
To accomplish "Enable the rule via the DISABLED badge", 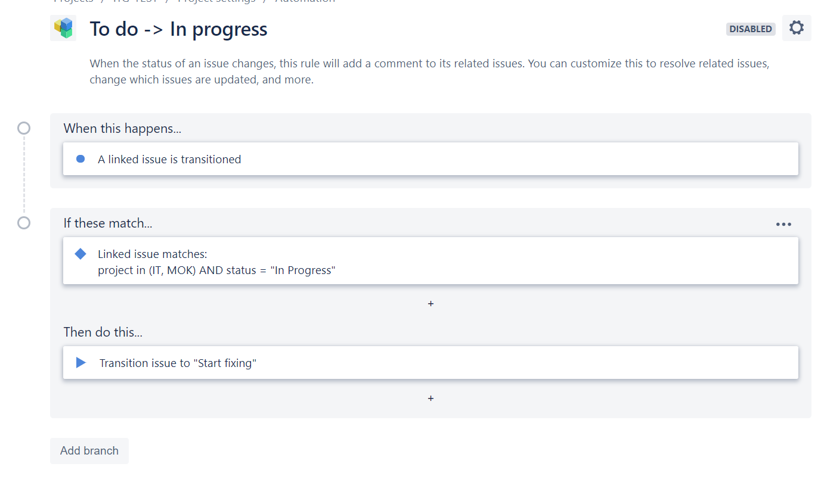I will tap(750, 29).
